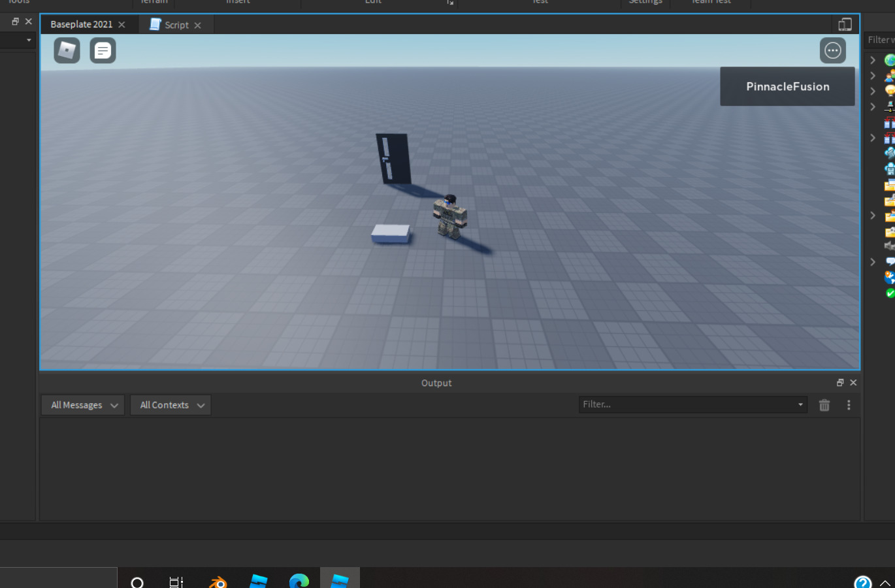Launch Blender from the taskbar

click(x=217, y=581)
